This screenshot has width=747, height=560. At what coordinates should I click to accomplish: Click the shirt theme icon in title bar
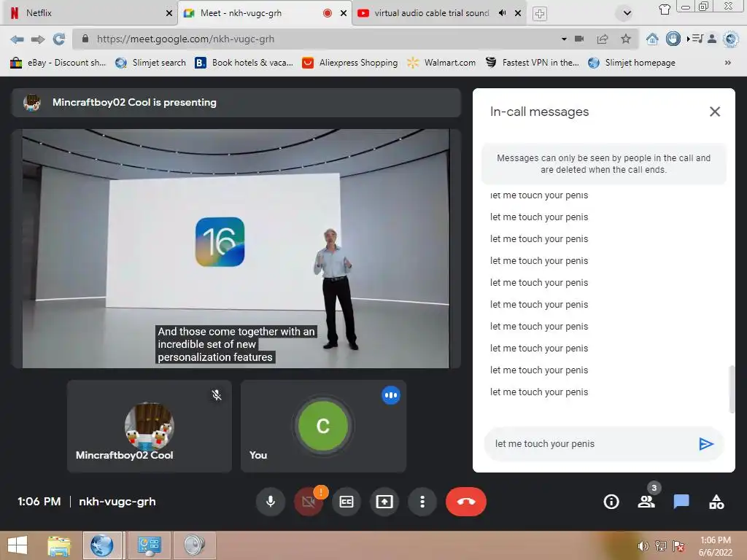pyautogui.click(x=665, y=9)
